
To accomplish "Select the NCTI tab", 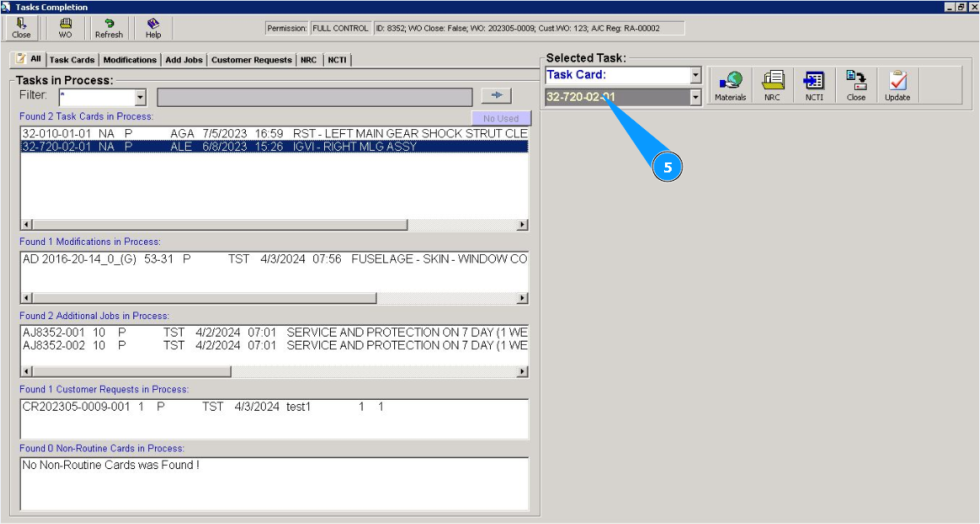I will 337,60.
